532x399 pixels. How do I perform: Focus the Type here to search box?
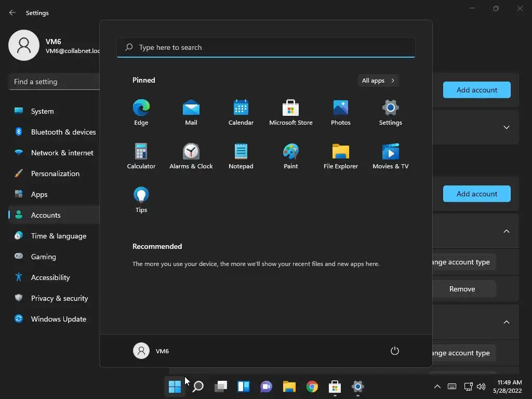point(266,47)
